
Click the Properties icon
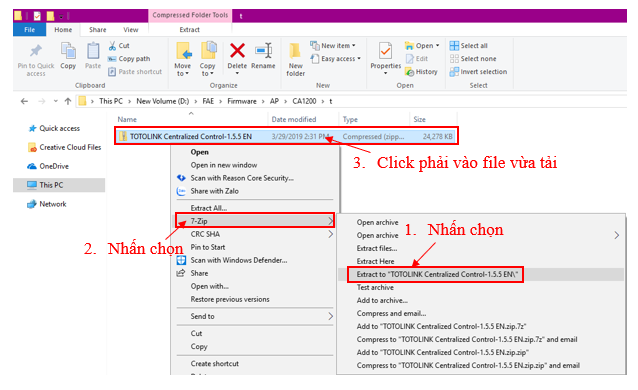[x=385, y=51]
